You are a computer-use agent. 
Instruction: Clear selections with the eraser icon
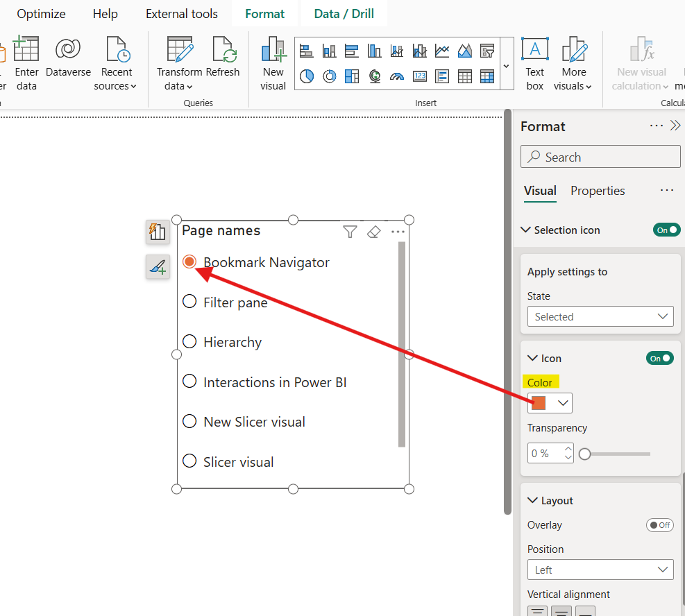pos(374,232)
